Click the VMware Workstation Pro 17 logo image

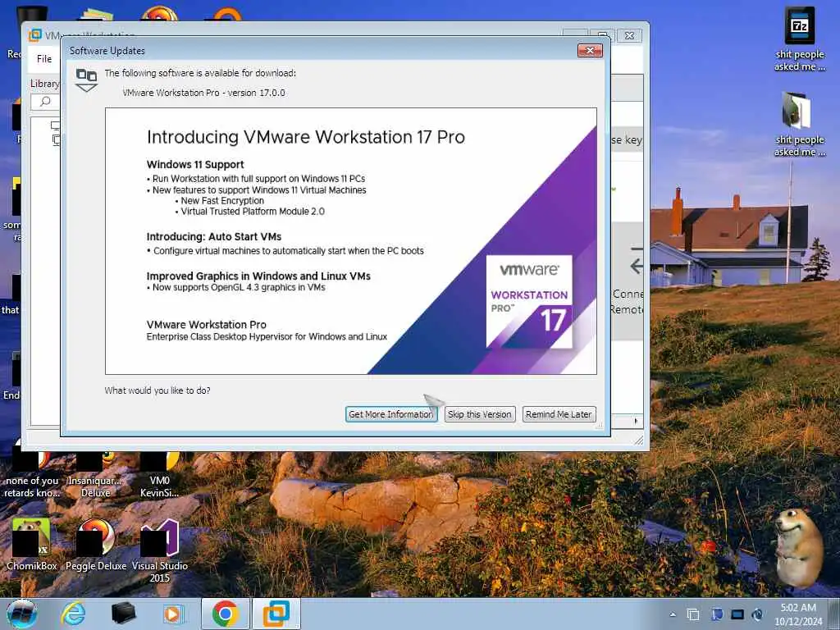529,301
